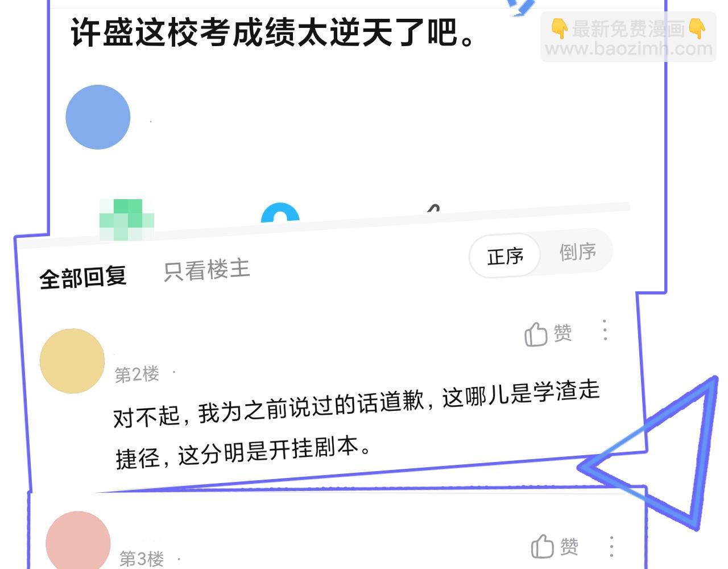Image resolution: width=728 pixels, height=569 pixels.
Task: Open more options for third floor comment
Action: click(x=611, y=546)
